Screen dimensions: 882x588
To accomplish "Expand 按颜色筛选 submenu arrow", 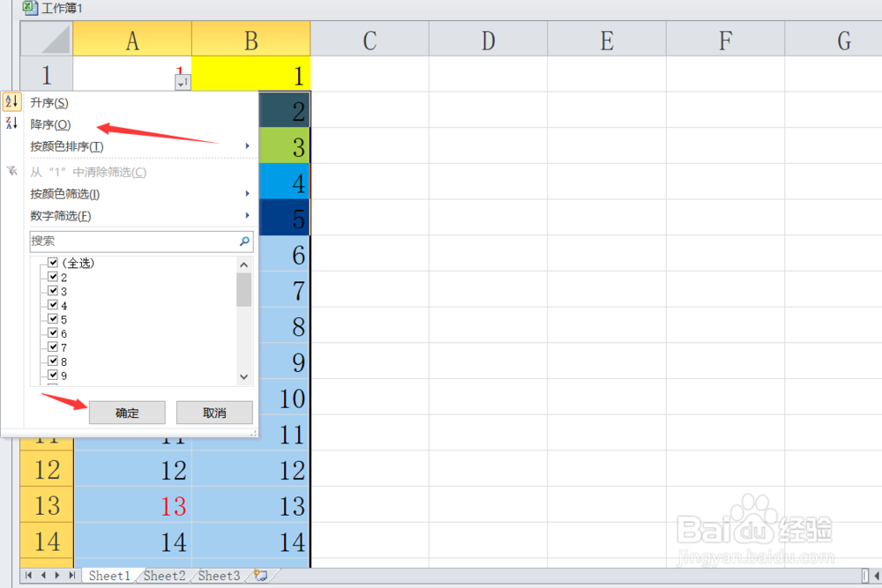I will [x=247, y=193].
